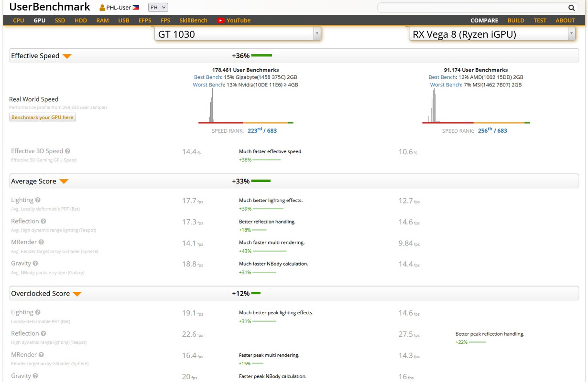This screenshot has width=588, height=382.
Task: Open the RX Vega 8 GPU selector dropdown
Action: pos(492,34)
